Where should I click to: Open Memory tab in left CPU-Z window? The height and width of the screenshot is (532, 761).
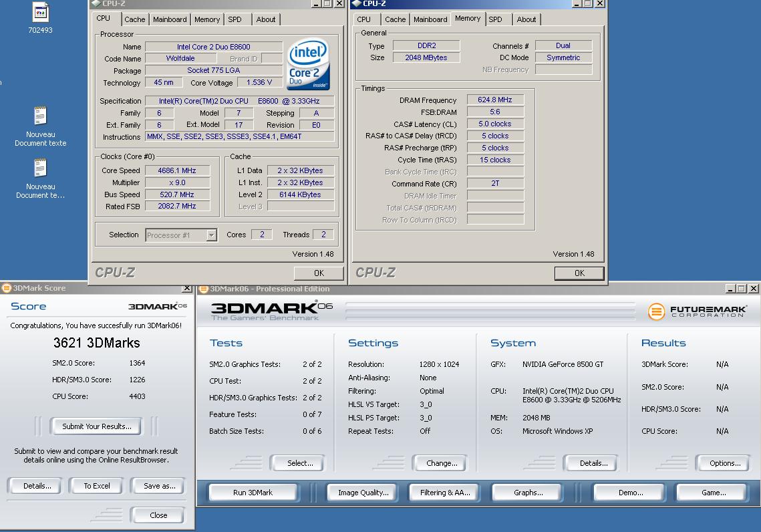(x=206, y=19)
